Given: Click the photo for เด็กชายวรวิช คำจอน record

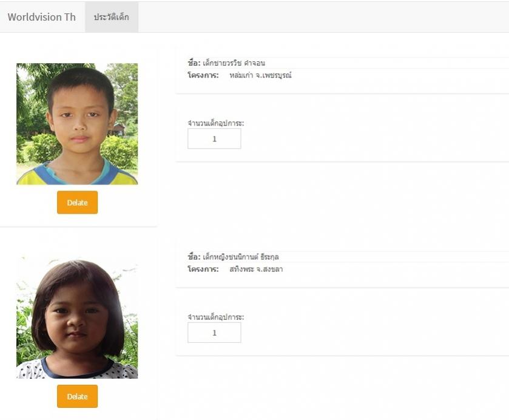Looking at the screenshot, I should [x=77, y=124].
